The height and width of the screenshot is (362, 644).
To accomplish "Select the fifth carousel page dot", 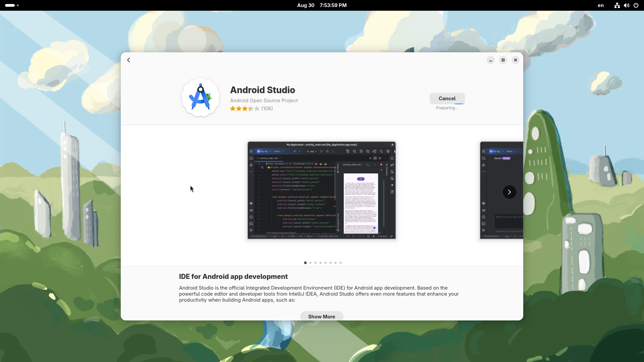I will coord(325,263).
